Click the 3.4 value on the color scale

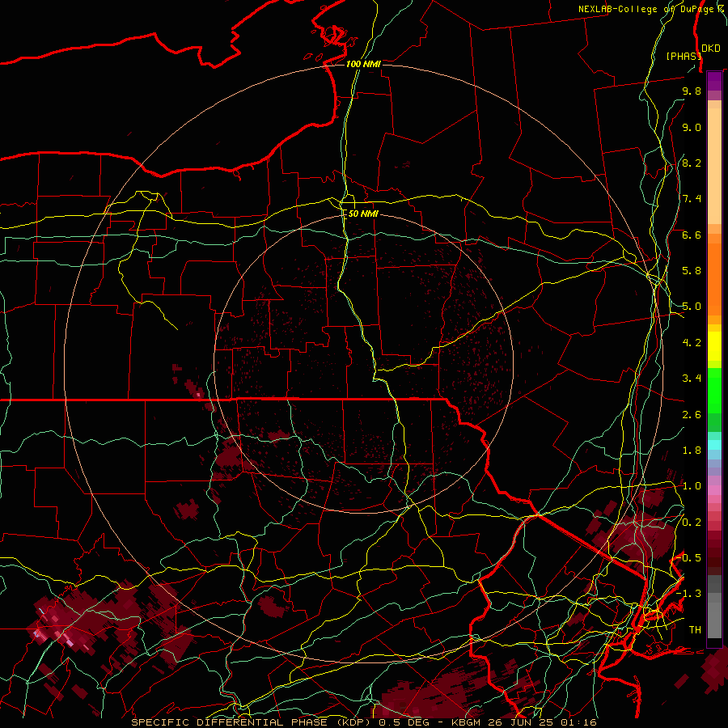pyautogui.click(x=692, y=379)
